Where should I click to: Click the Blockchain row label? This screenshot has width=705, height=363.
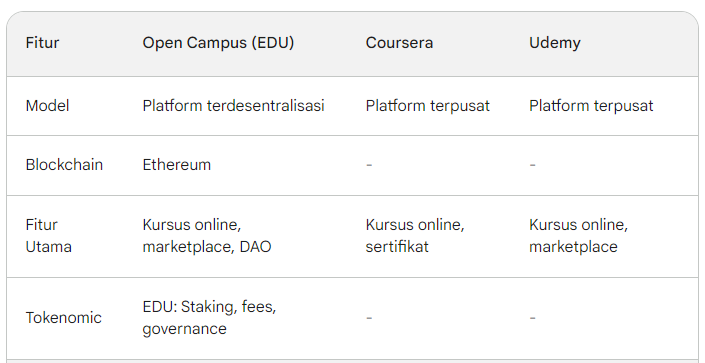tap(64, 165)
